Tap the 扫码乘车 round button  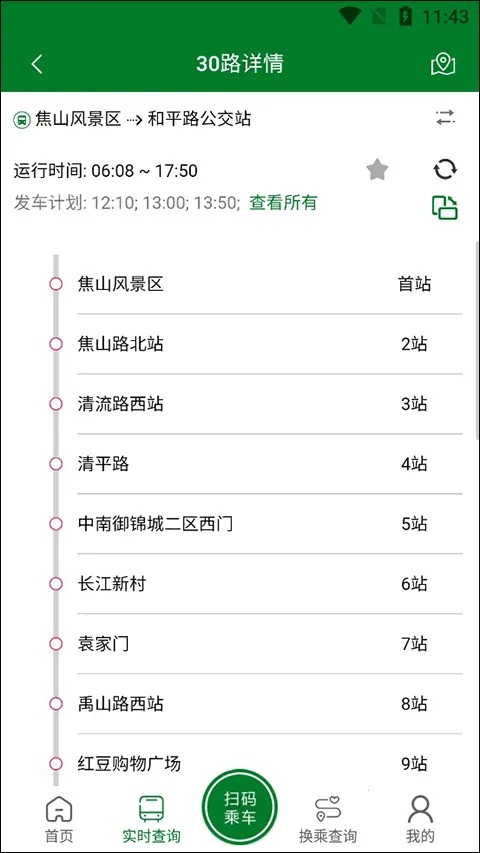pos(240,807)
